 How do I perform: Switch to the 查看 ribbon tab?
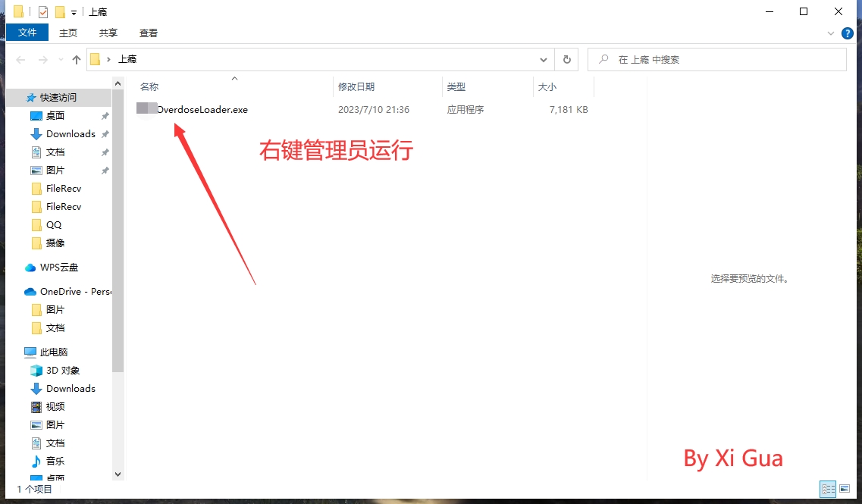[149, 33]
